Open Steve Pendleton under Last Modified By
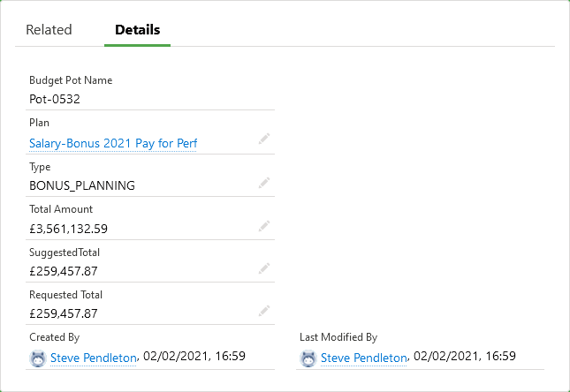The width and height of the screenshot is (570, 392). coord(363,358)
